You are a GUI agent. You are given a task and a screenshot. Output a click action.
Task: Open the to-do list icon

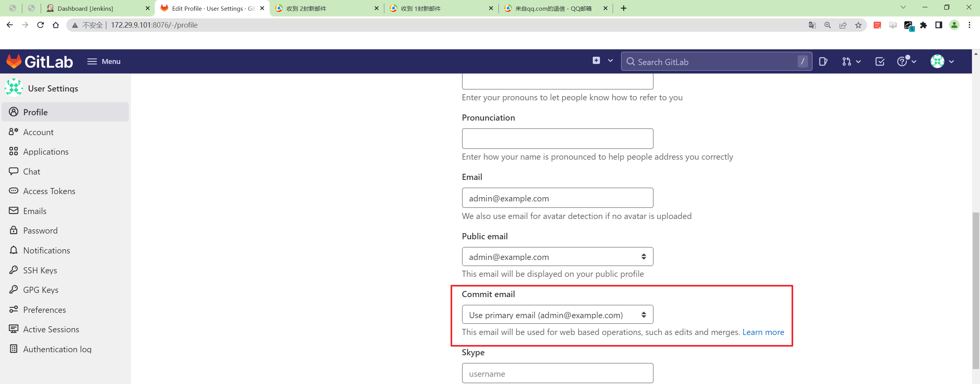[x=880, y=61]
